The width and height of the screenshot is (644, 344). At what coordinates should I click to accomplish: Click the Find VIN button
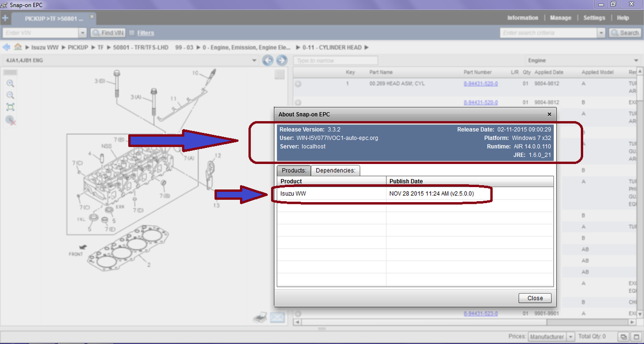coord(108,33)
